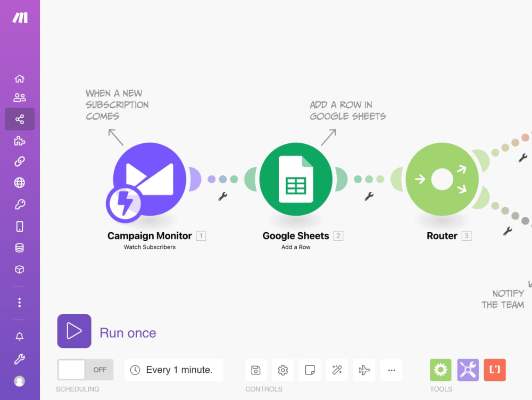The height and width of the screenshot is (400, 532).
Task: Open the More controls ellipsis
Action: pyautogui.click(x=391, y=370)
